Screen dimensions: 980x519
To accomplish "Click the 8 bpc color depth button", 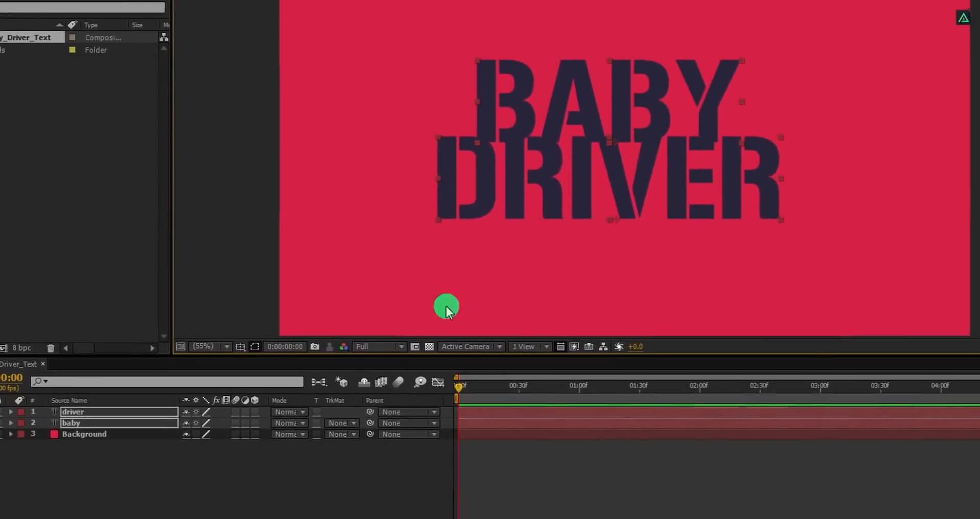I will [x=21, y=348].
